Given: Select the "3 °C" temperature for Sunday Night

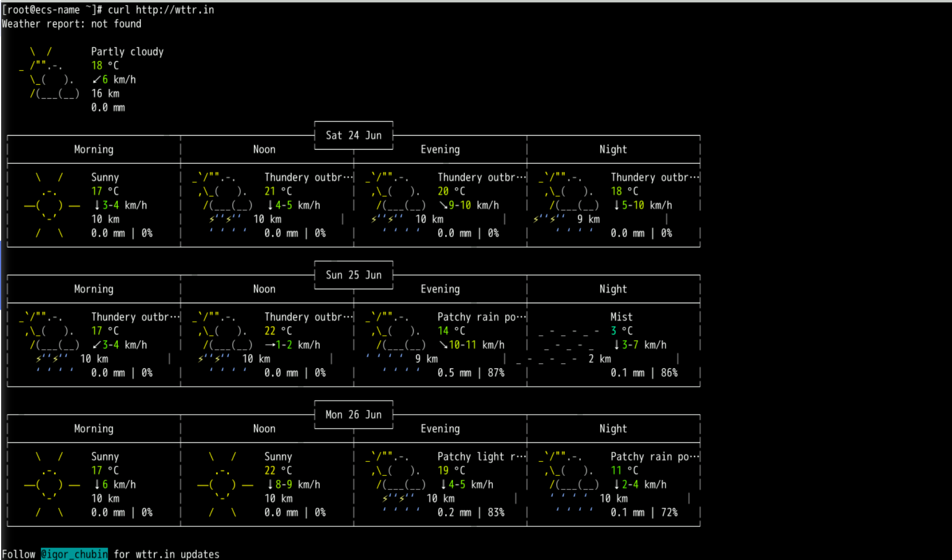Looking at the screenshot, I should point(622,331).
